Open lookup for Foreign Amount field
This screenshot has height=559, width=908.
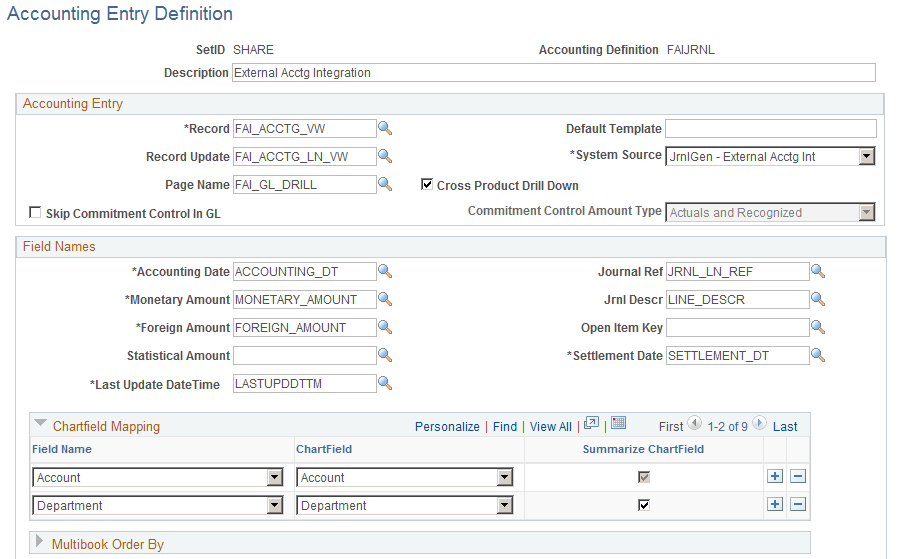(385, 327)
